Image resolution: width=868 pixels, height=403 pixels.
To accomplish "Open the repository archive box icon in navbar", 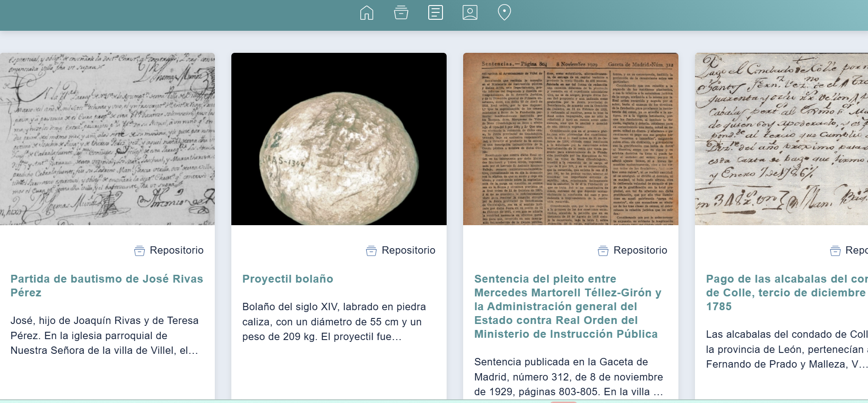I will tap(401, 12).
